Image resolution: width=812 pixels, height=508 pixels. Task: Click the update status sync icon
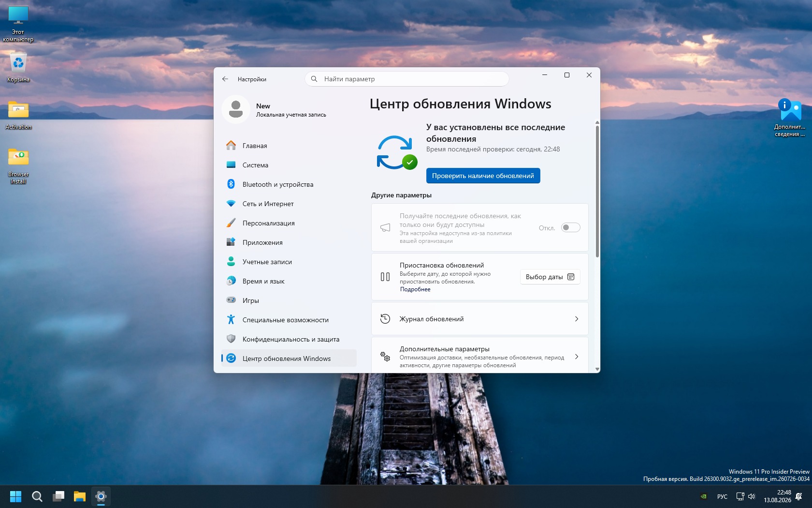[396, 152]
